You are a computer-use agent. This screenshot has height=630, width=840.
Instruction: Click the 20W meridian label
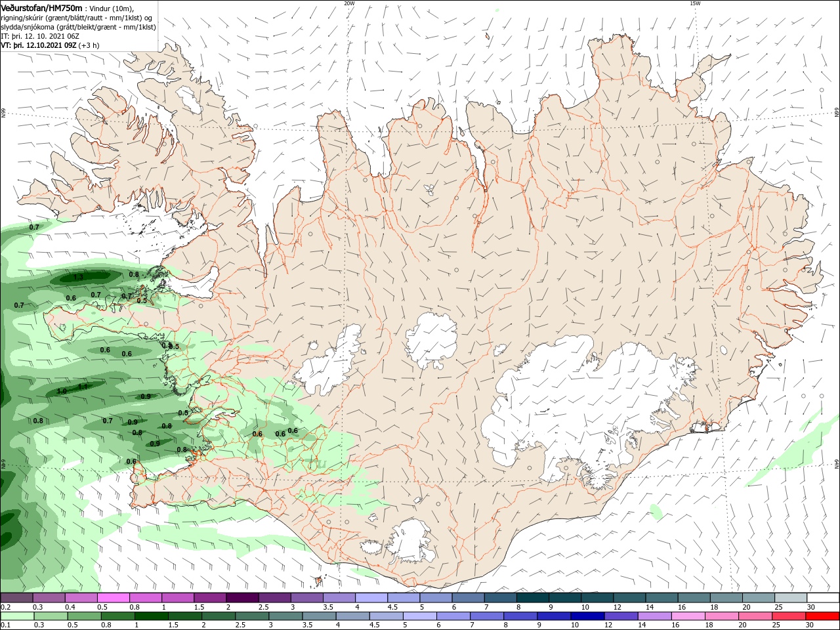349,3
